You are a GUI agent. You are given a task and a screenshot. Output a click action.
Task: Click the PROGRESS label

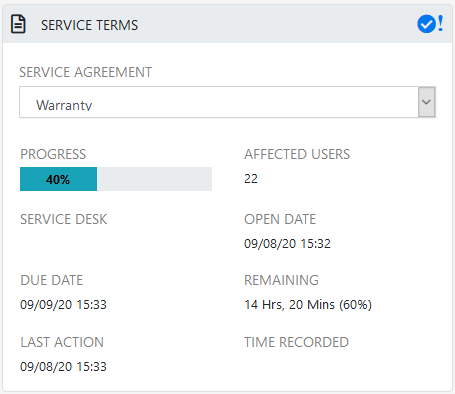[53, 154]
